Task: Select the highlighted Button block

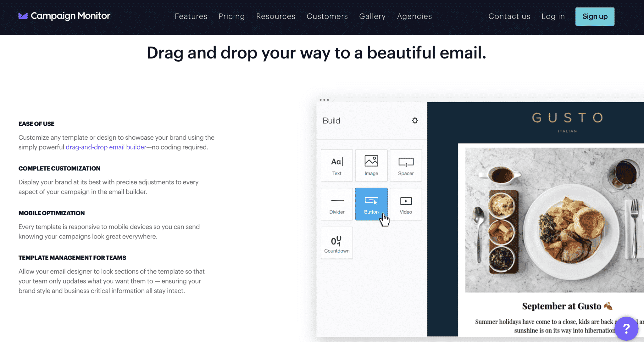Action: pos(371,204)
